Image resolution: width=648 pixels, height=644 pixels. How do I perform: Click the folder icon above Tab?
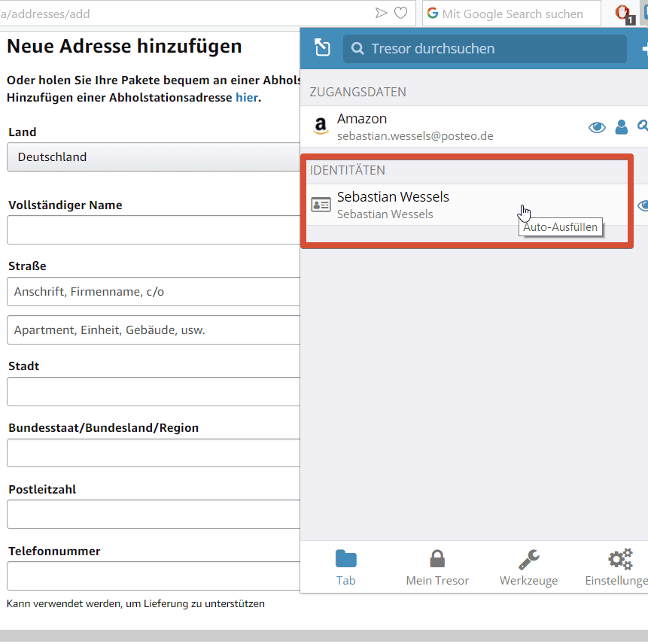point(346,559)
